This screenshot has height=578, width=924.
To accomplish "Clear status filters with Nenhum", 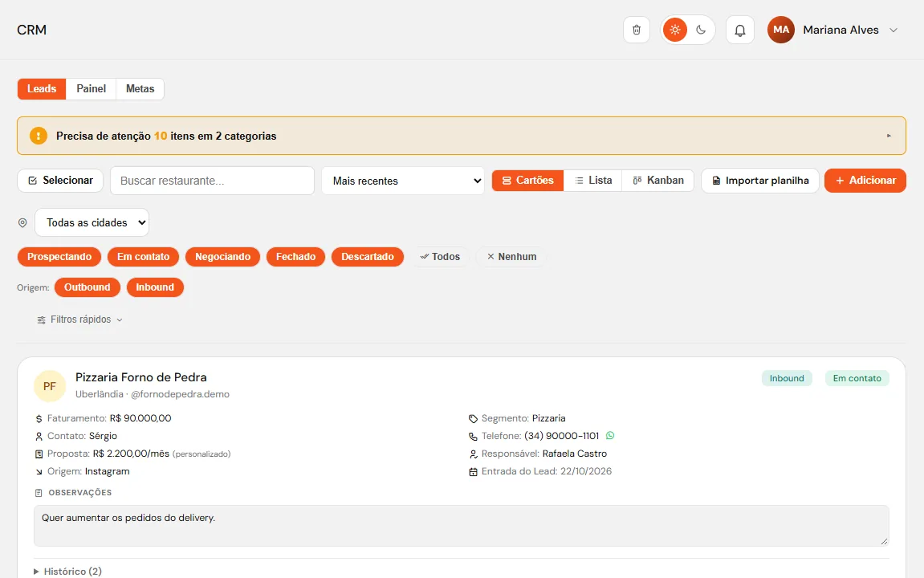I will coord(511,257).
